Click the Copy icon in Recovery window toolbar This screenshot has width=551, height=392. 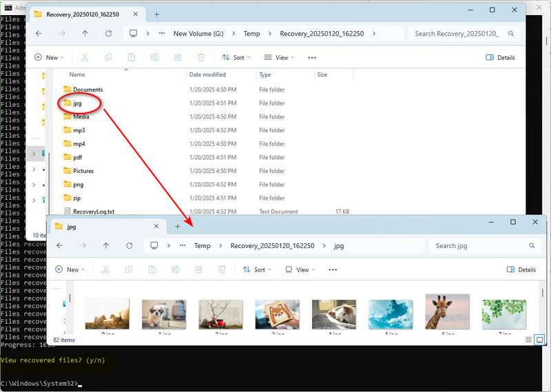[108, 57]
